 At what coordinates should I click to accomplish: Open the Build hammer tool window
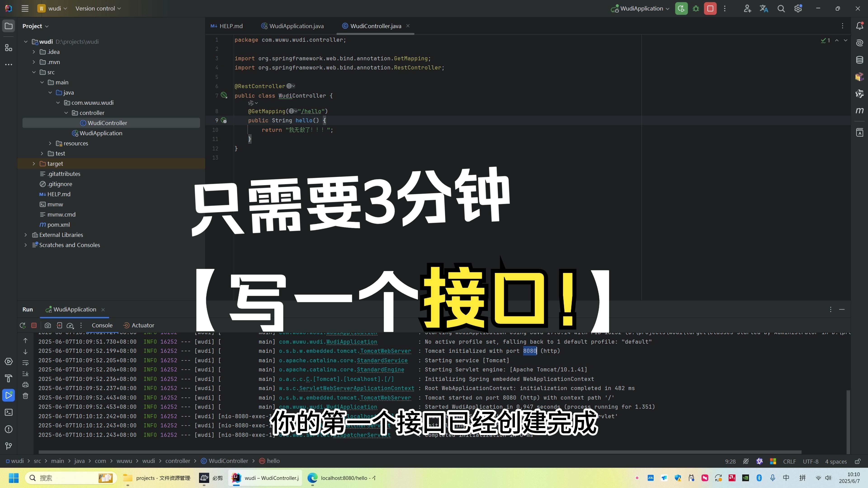(x=8, y=378)
